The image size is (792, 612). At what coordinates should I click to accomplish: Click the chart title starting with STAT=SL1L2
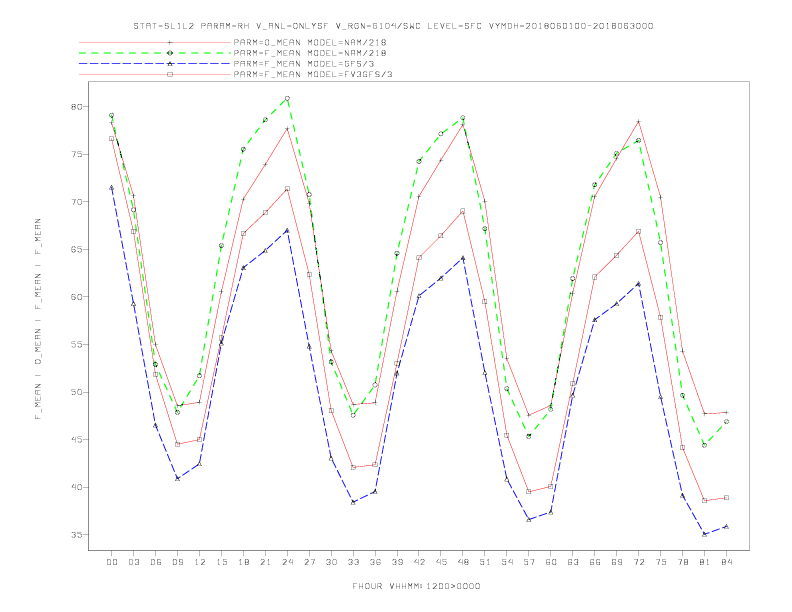393,26
